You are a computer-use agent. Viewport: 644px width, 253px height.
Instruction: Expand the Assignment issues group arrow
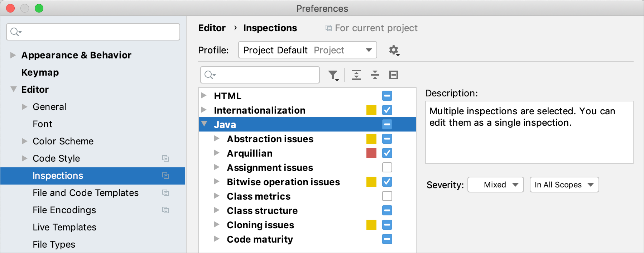click(x=216, y=167)
